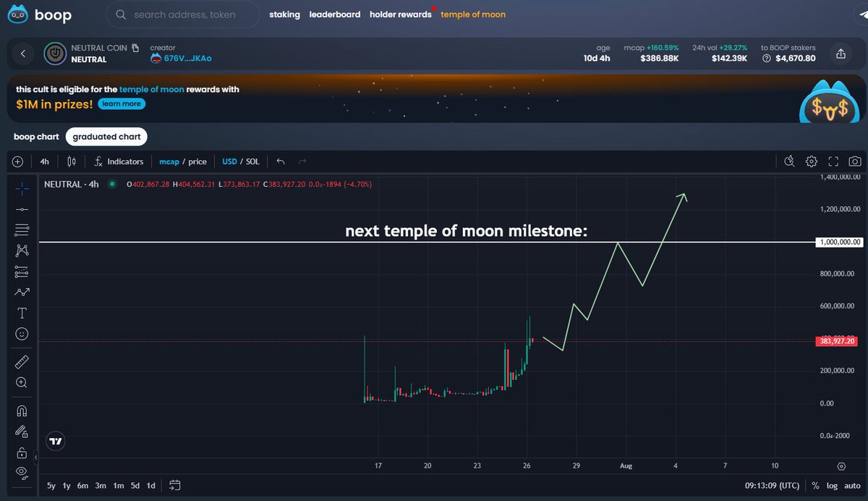Open holder rewards page
Image resolution: width=868 pixels, height=501 pixels.
tap(400, 14)
